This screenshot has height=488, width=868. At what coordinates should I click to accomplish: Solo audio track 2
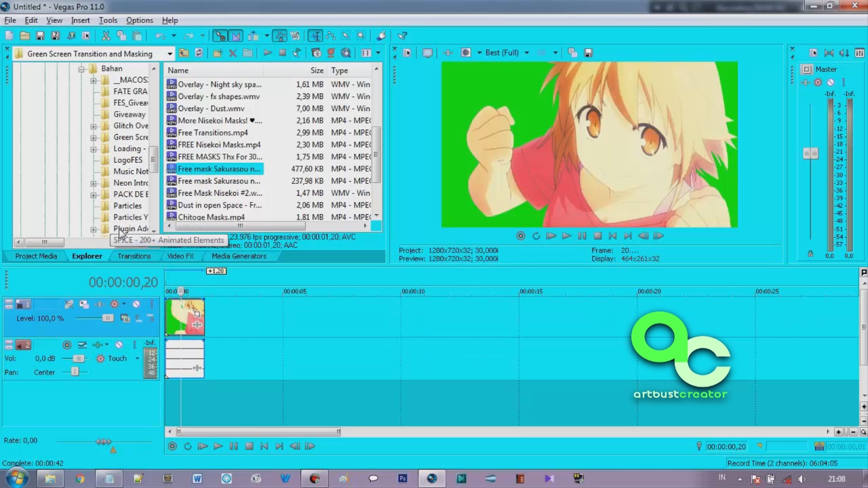(135, 344)
